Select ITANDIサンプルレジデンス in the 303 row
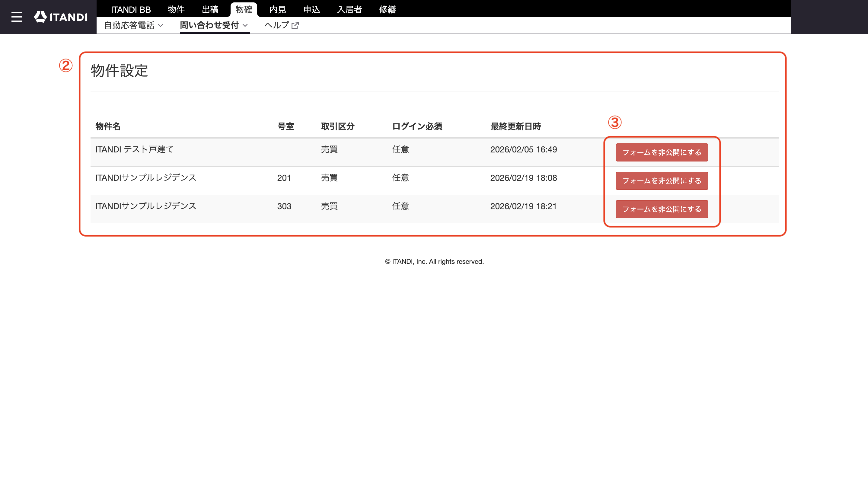868x489 pixels. (x=146, y=206)
